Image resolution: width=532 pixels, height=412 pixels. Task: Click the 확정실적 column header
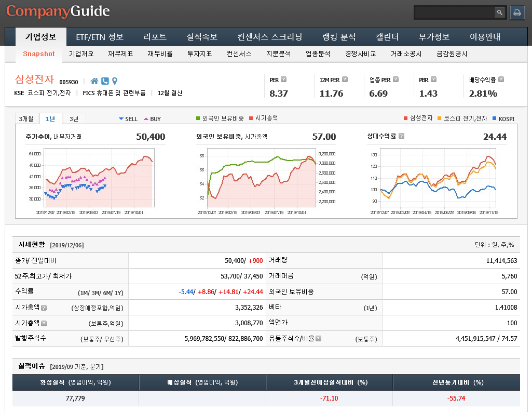click(x=76, y=382)
